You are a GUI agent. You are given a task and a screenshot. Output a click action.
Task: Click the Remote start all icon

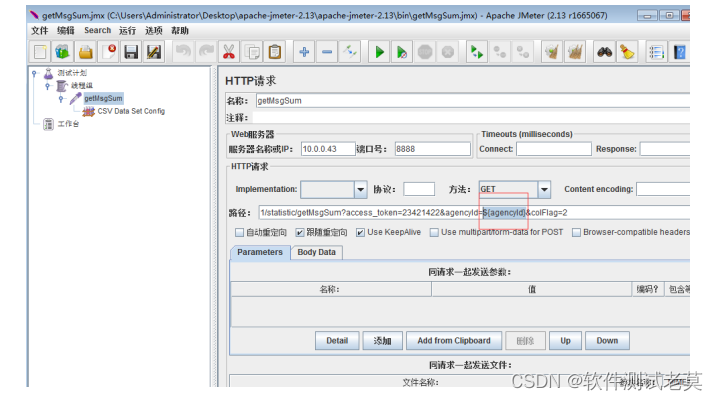(x=477, y=52)
